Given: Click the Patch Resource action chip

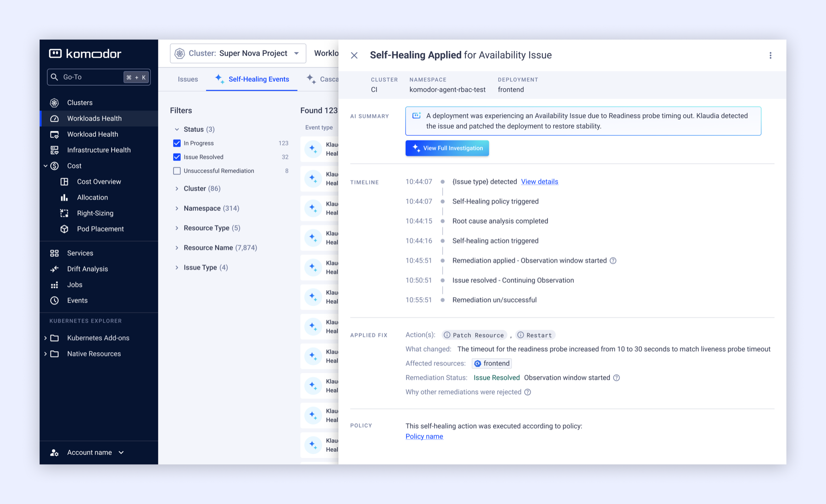Looking at the screenshot, I should tap(474, 335).
